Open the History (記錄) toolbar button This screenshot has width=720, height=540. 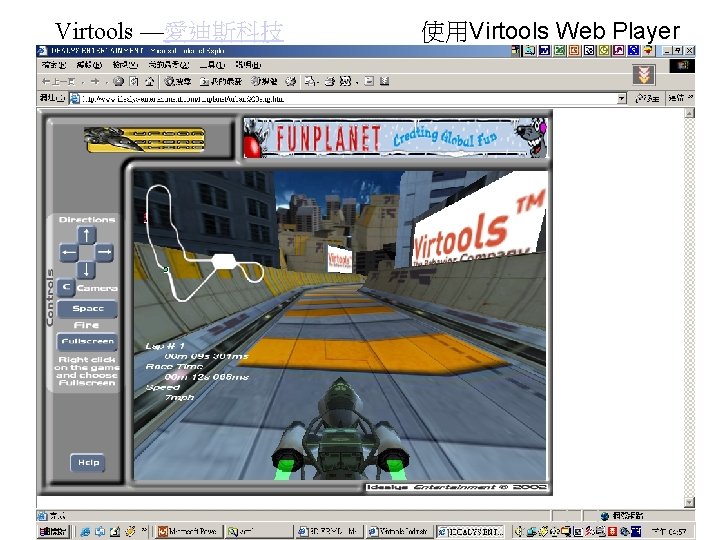(264, 82)
